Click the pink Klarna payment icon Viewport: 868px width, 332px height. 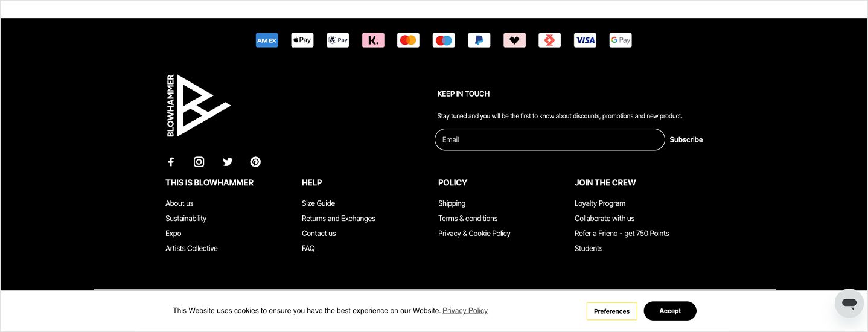[373, 40]
